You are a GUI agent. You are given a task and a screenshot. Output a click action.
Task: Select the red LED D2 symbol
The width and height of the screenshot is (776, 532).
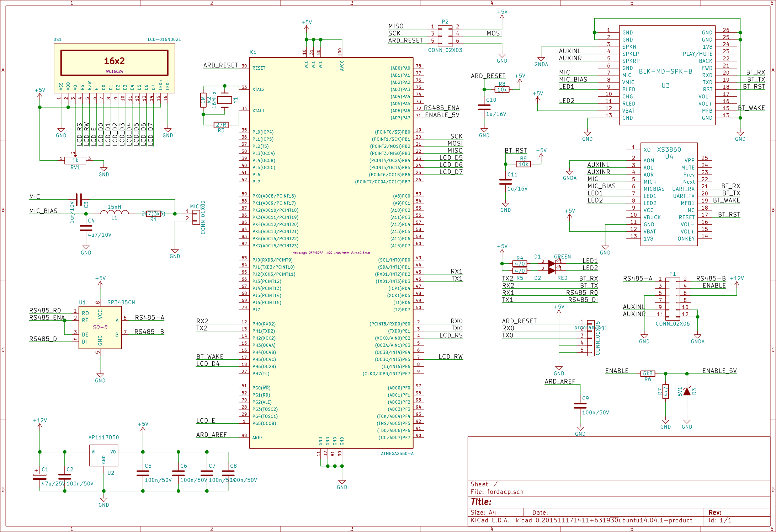[x=552, y=270]
